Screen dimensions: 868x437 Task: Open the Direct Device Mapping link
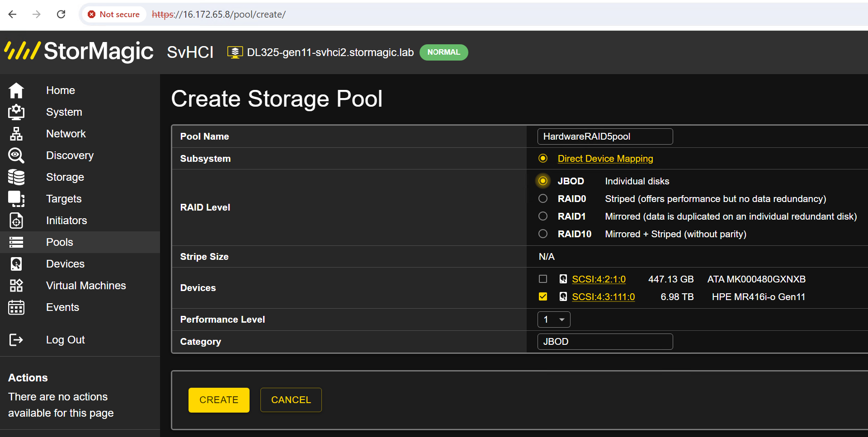coord(605,159)
